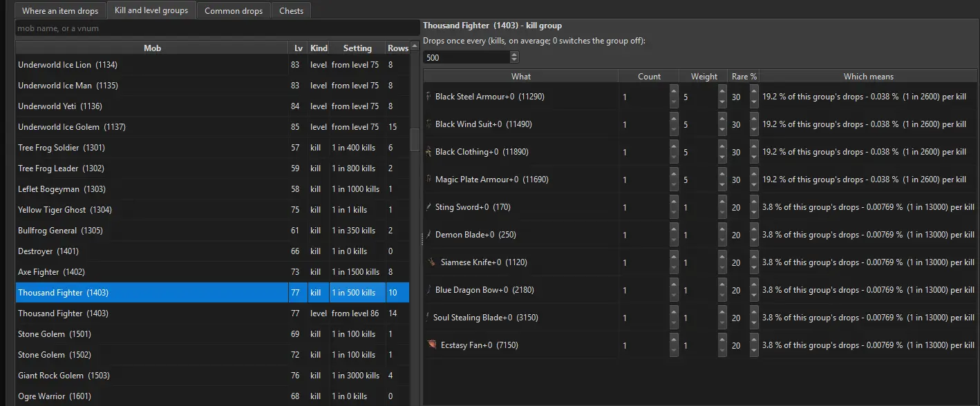Select the Kill and level groups tab
The image size is (980, 406).
[x=151, y=10]
